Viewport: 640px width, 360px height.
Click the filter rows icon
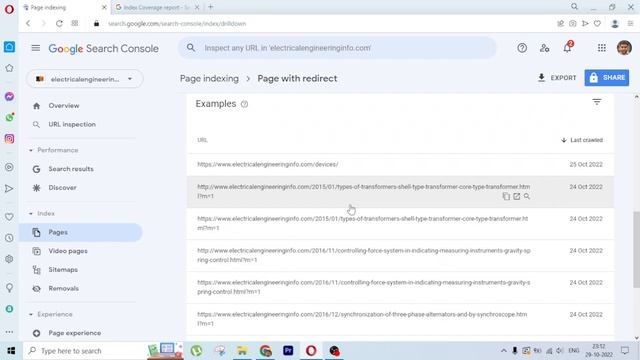[x=597, y=102]
